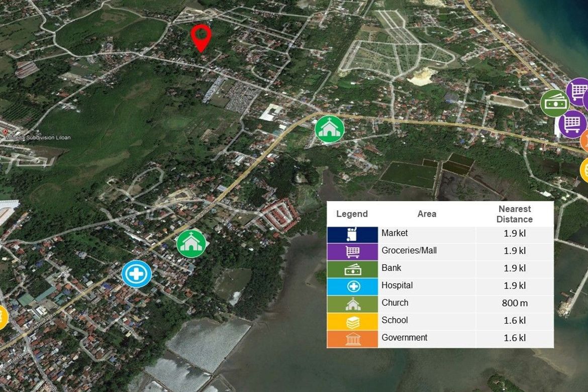Click the "Legend" column header
Screen dimensions: 588x392
click(352, 214)
